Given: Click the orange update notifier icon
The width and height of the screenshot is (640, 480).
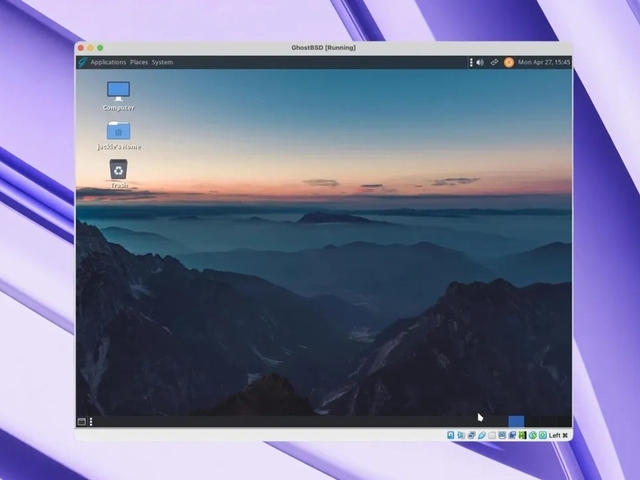Looking at the screenshot, I should tap(509, 62).
